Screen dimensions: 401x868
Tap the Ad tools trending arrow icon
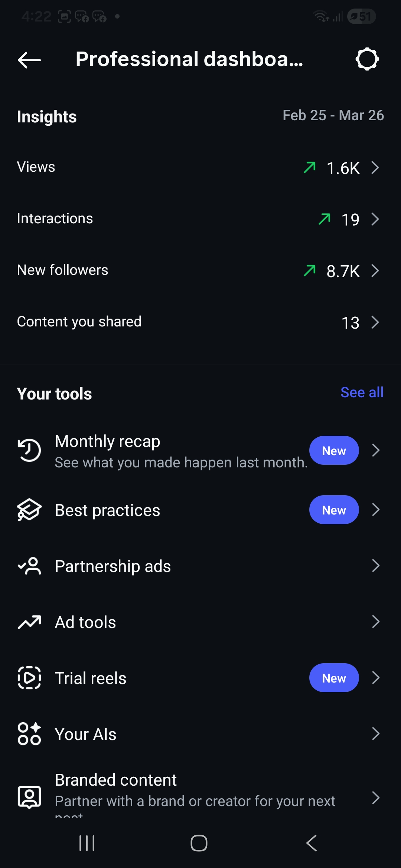[x=29, y=622]
